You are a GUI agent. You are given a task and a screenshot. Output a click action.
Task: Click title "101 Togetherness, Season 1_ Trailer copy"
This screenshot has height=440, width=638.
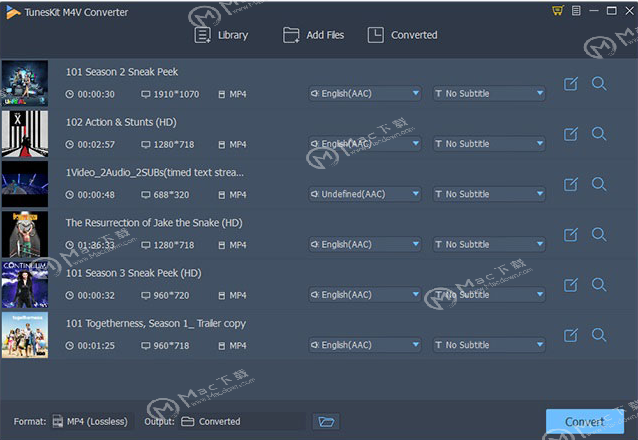pyautogui.click(x=156, y=324)
